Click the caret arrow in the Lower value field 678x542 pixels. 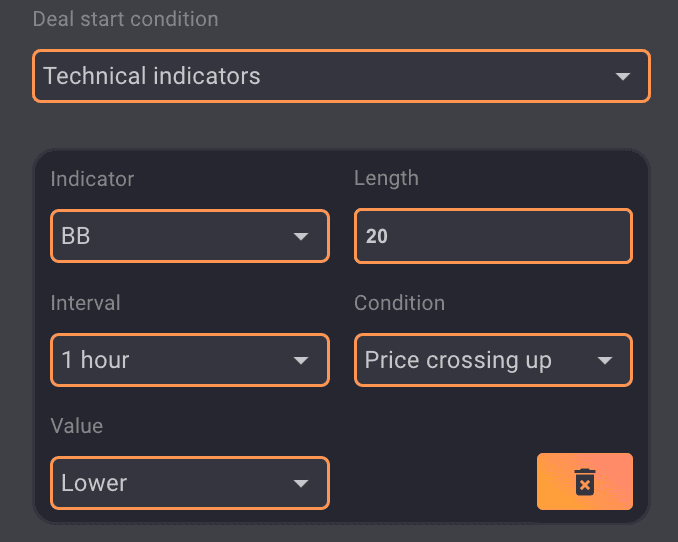300,484
